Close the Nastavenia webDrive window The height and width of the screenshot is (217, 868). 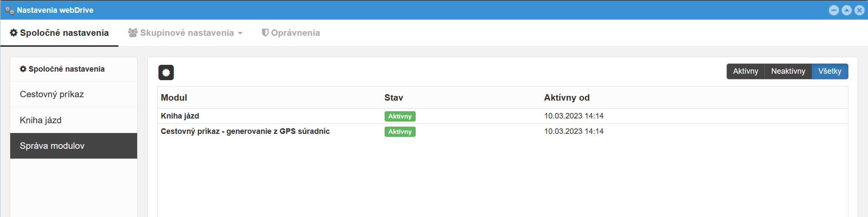pyautogui.click(x=859, y=10)
